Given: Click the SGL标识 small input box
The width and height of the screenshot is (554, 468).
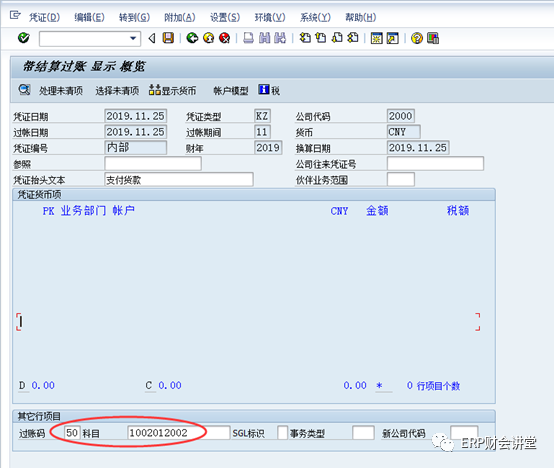Looking at the screenshot, I should (282, 433).
